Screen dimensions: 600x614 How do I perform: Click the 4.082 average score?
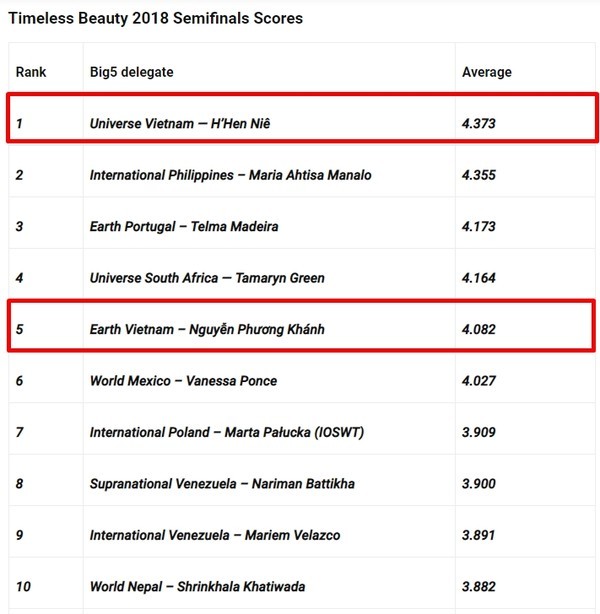click(479, 330)
